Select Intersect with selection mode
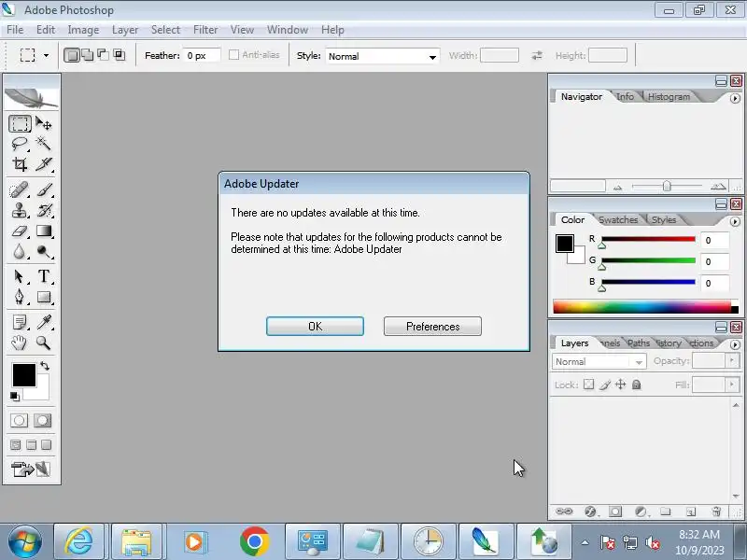Image resolution: width=747 pixels, height=560 pixels. pos(119,55)
